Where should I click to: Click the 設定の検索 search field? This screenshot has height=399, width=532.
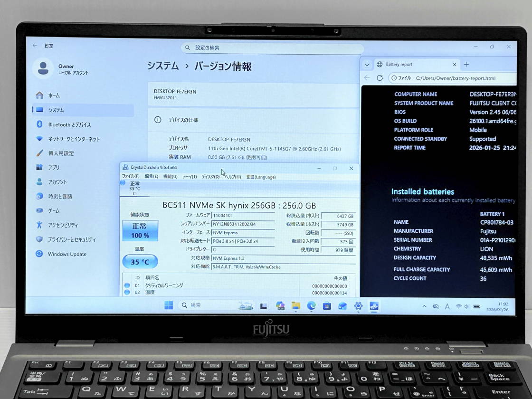click(x=272, y=48)
